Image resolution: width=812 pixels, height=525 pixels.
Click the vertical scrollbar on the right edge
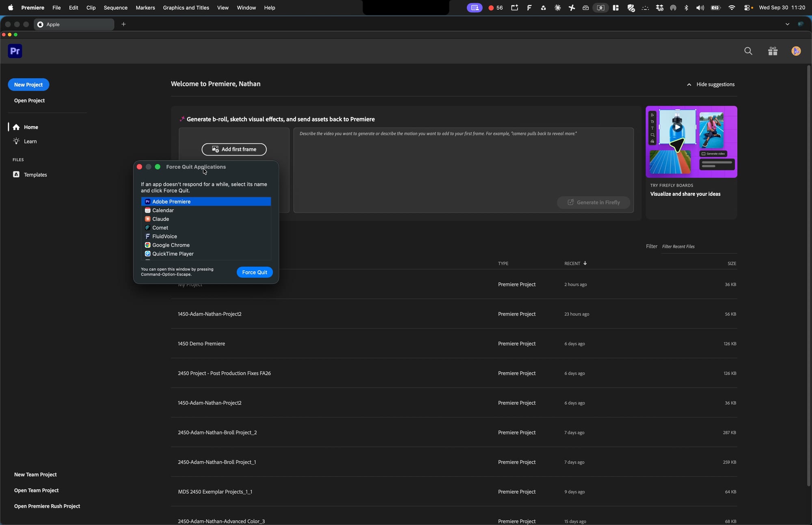(x=808, y=276)
